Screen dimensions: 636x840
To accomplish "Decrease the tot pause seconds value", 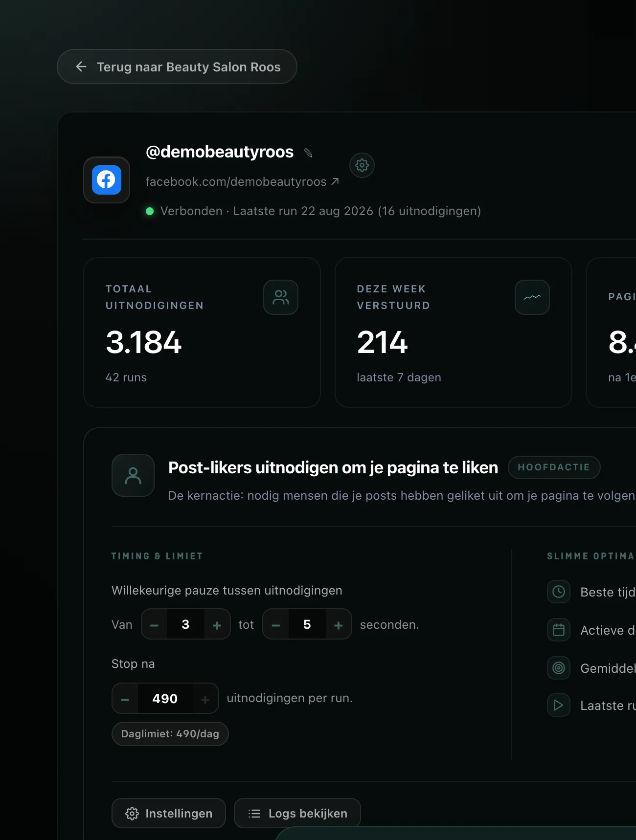I will pyautogui.click(x=276, y=624).
